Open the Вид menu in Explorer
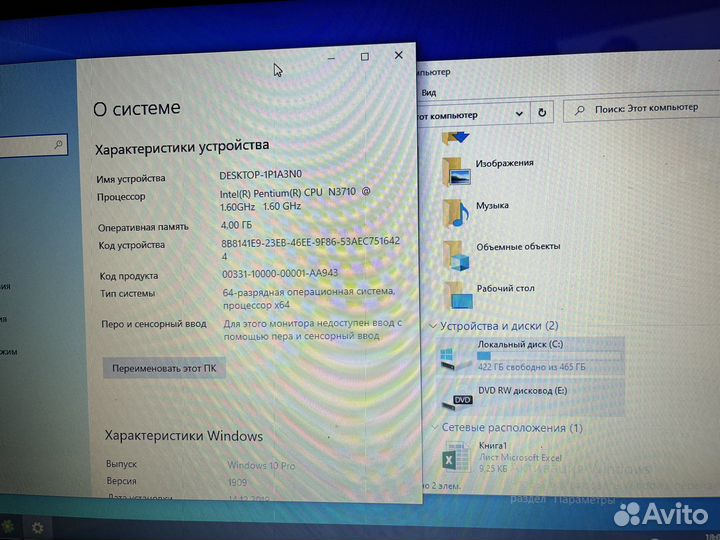The image size is (720, 540). coord(428,93)
